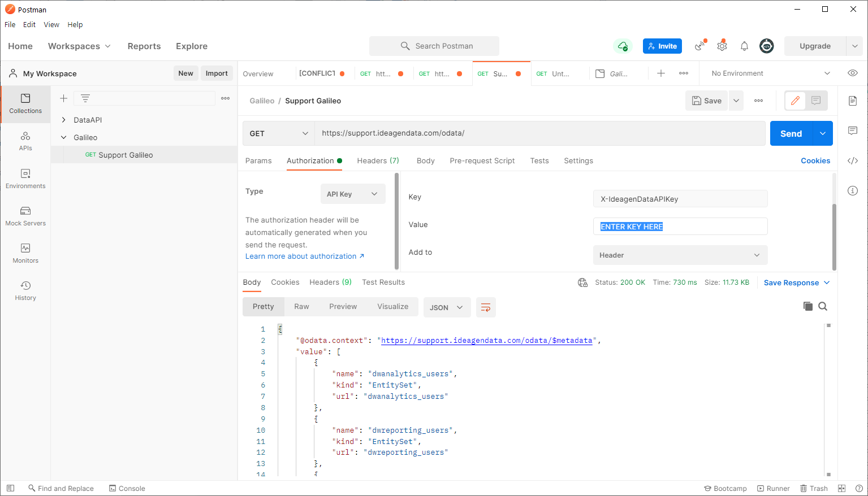Click the Value field containing ENTER KEY HERE
This screenshot has height=496, width=868.
click(680, 227)
